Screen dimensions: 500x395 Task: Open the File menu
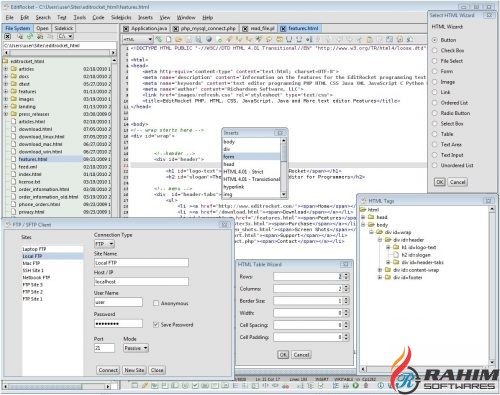(x=10, y=18)
